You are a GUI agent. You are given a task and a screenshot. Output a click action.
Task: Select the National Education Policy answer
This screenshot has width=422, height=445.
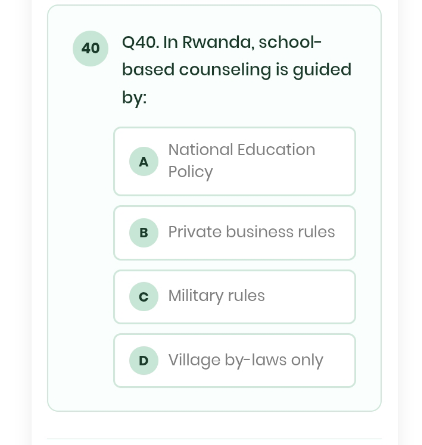[x=235, y=161]
